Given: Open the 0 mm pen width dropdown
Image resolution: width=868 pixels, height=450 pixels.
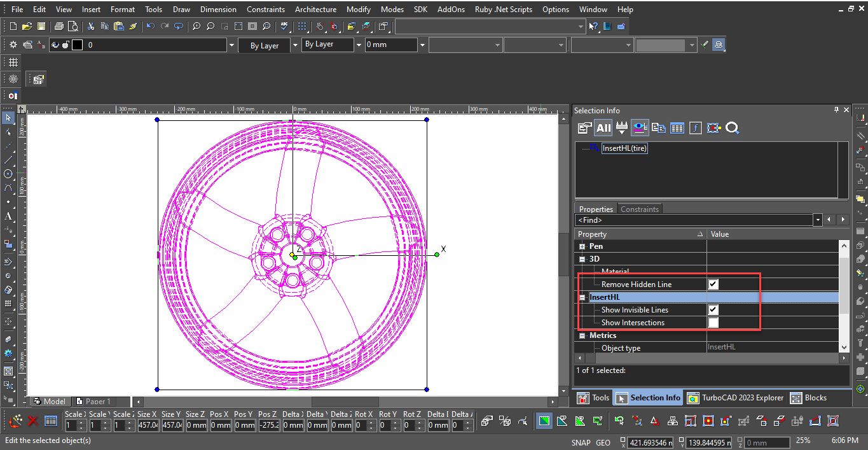Looking at the screenshot, I should click(422, 45).
